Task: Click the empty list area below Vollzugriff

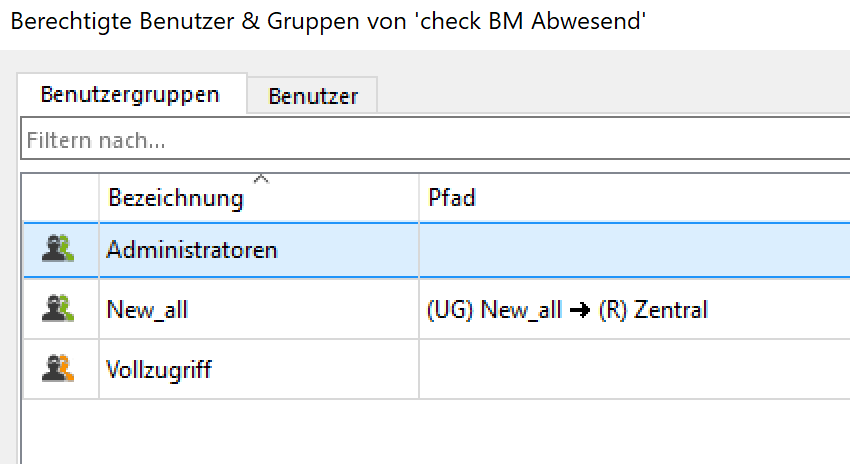Action: point(430,430)
